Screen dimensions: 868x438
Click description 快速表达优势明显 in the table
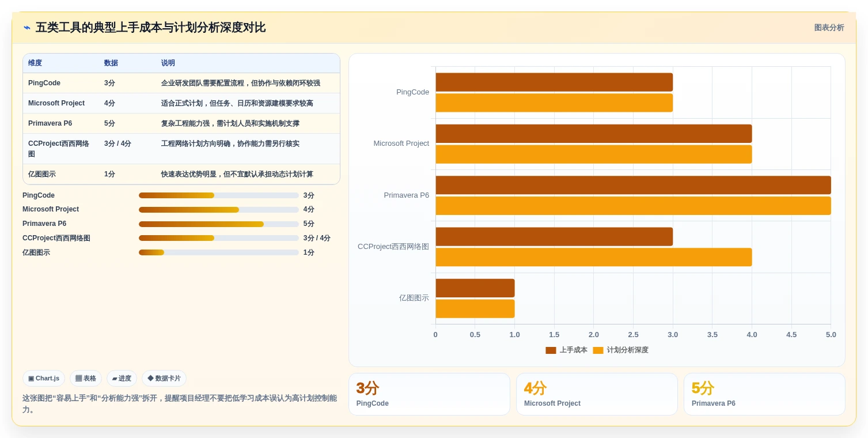[237, 174]
